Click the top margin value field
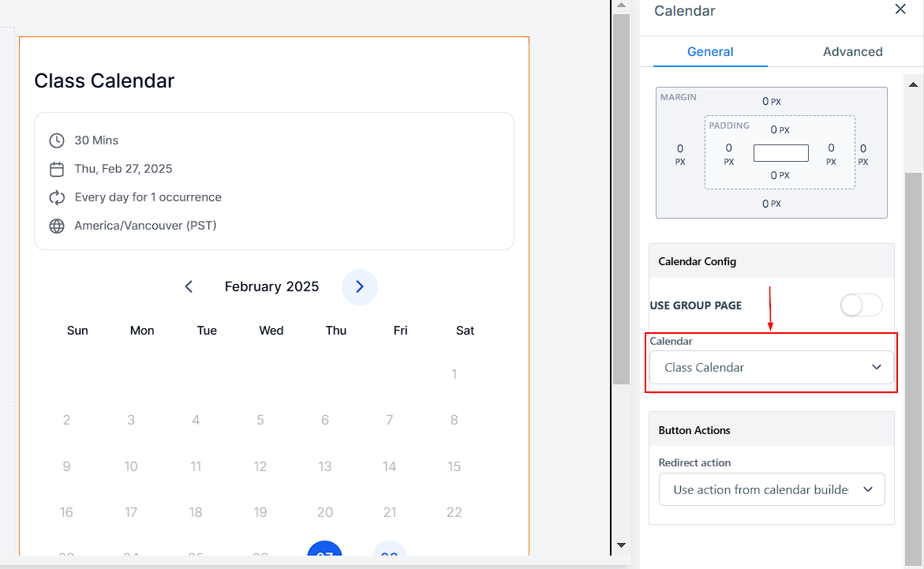Screen dimensions: 924x569 765,101
